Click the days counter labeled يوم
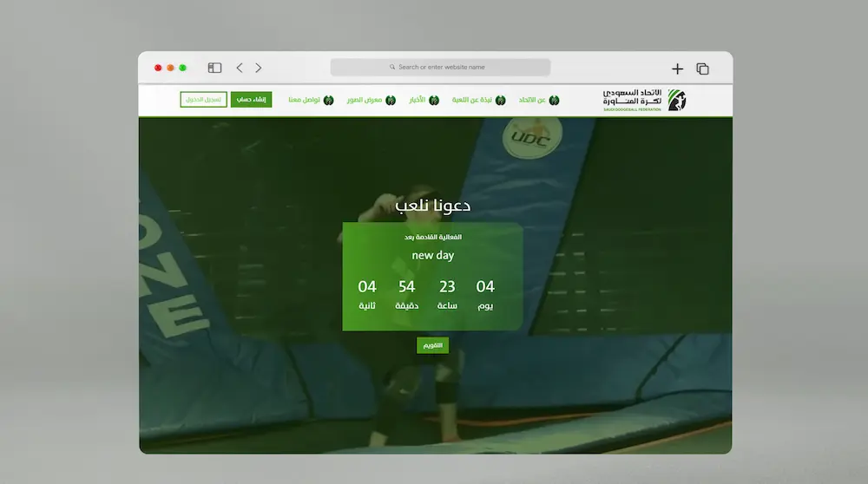868x484 pixels. click(x=484, y=293)
